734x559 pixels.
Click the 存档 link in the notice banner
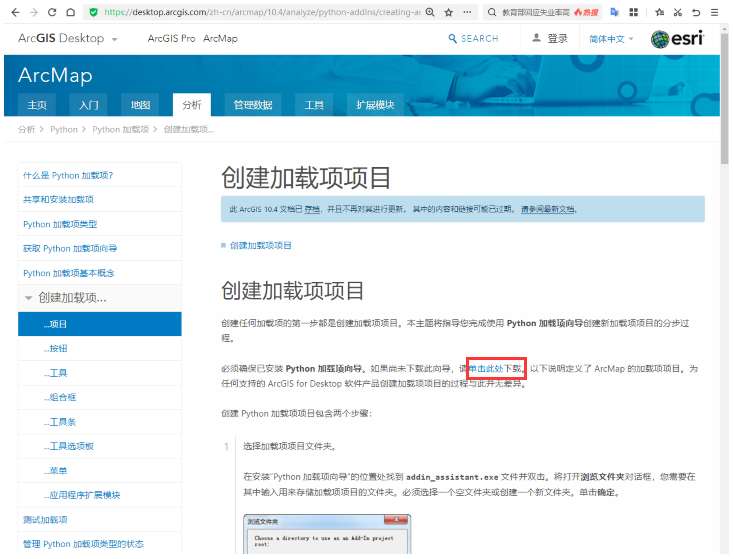pyautogui.click(x=312, y=209)
